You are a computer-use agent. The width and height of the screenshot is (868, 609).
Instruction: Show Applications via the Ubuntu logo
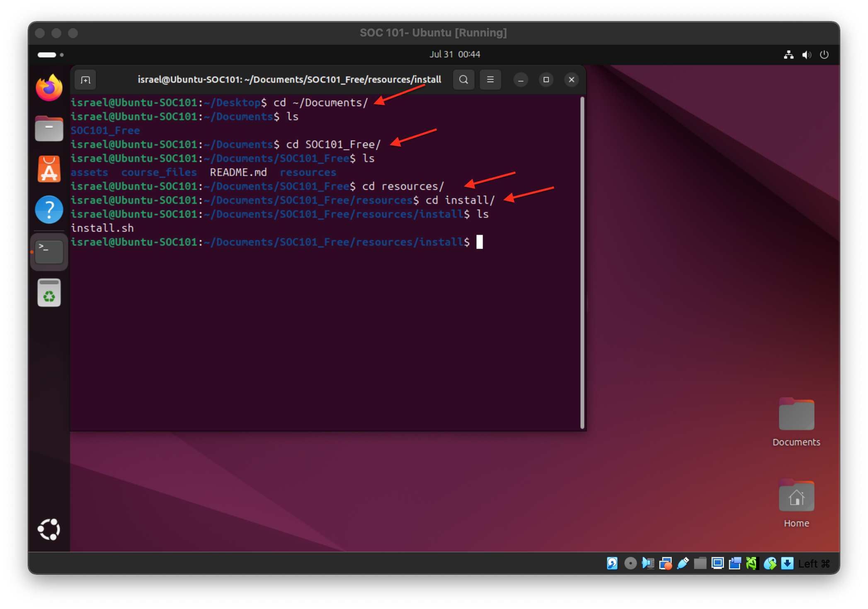point(49,529)
